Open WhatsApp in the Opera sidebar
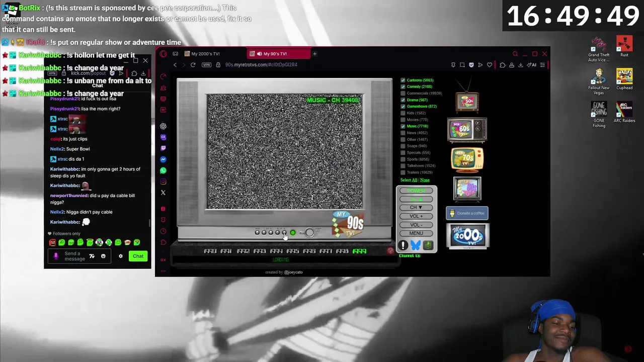The image size is (644, 362). (x=163, y=170)
